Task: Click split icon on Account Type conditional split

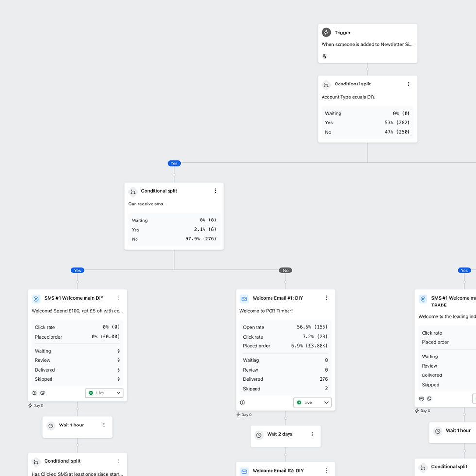Action: 326,85
